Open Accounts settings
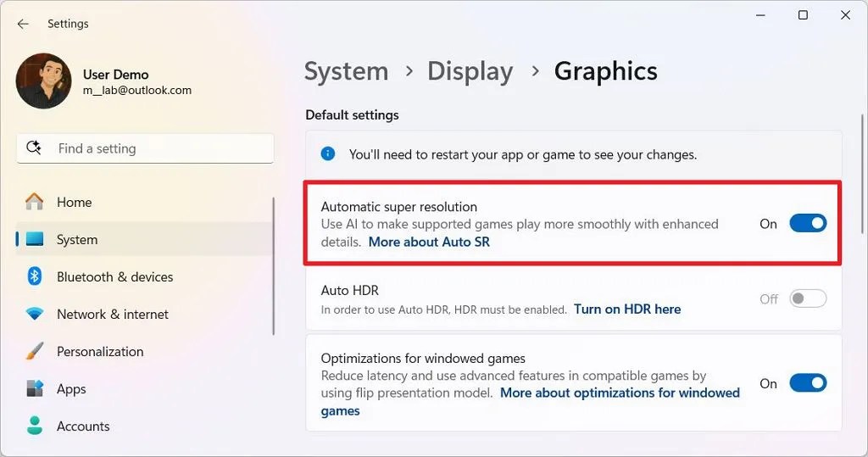This screenshot has width=868, height=457. click(145, 426)
